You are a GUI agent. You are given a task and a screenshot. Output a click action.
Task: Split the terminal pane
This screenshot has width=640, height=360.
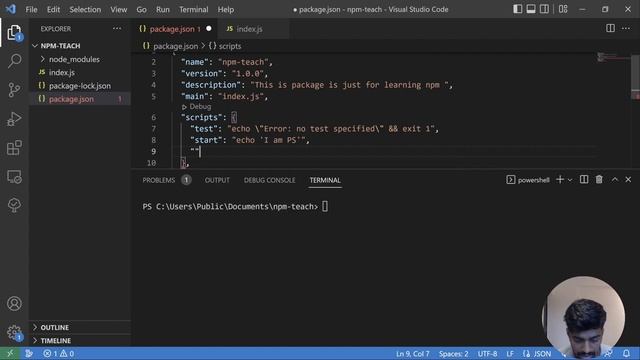[584, 180]
